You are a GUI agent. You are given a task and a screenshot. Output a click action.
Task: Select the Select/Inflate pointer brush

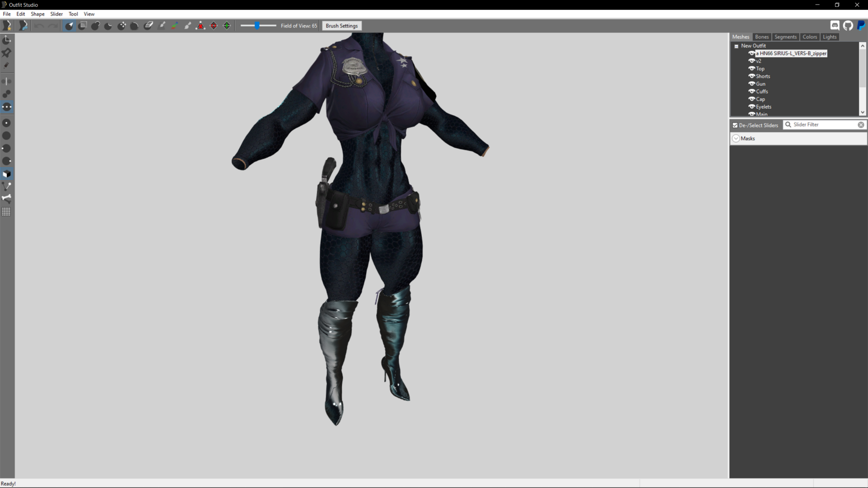(x=69, y=26)
